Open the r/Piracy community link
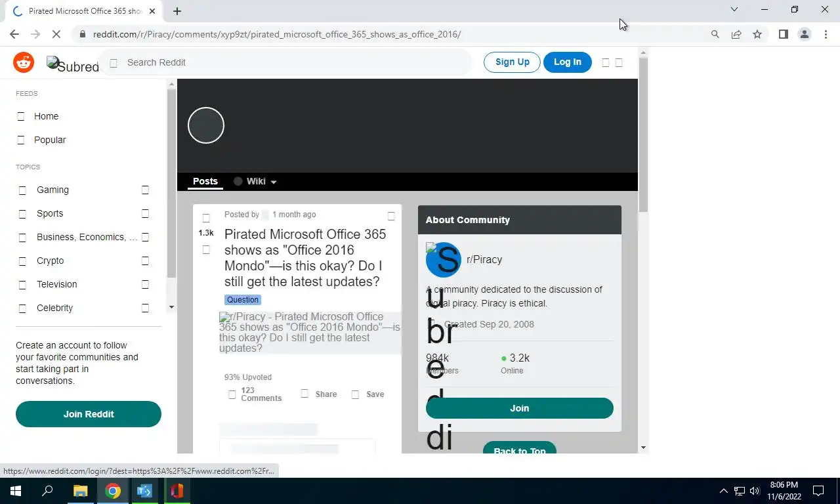 click(484, 259)
